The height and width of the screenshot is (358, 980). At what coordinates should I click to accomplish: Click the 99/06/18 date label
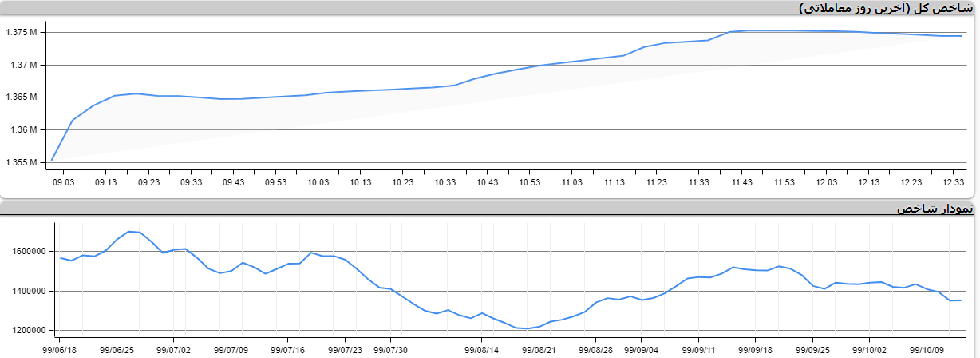[61, 350]
